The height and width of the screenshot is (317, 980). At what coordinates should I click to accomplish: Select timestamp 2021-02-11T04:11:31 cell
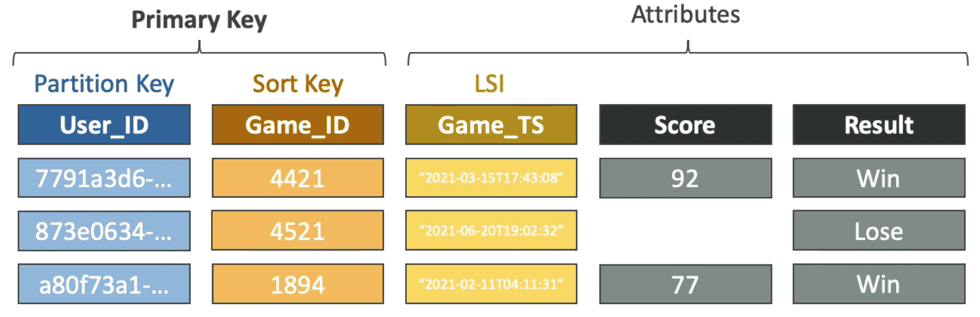click(491, 284)
